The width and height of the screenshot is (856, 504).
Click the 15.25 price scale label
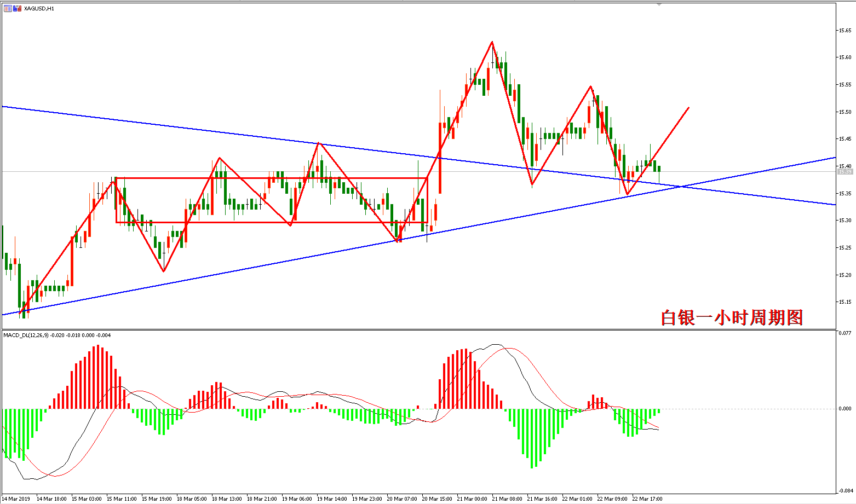pos(845,248)
